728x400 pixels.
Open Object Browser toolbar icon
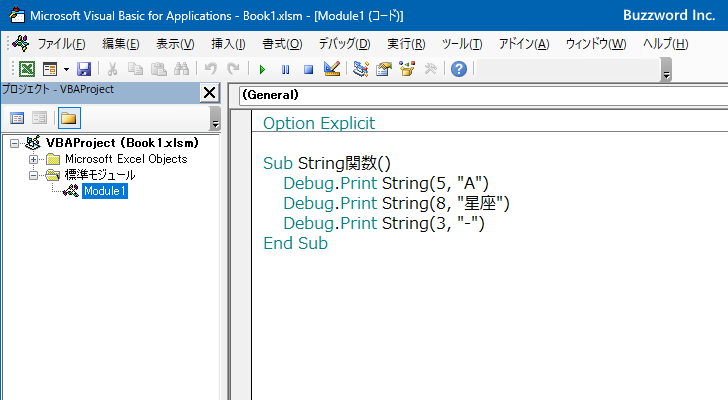pos(407,69)
